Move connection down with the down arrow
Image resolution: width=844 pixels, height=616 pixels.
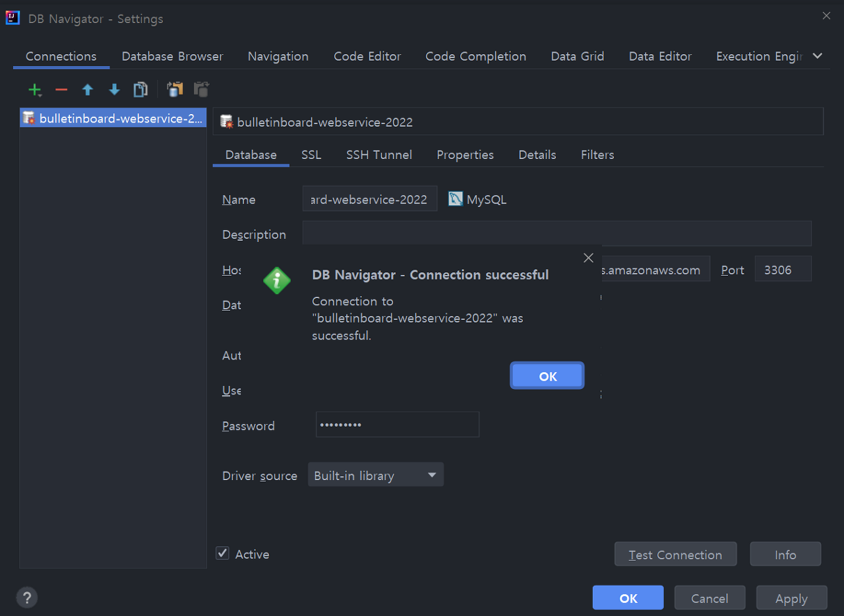(x=114, y=90)
